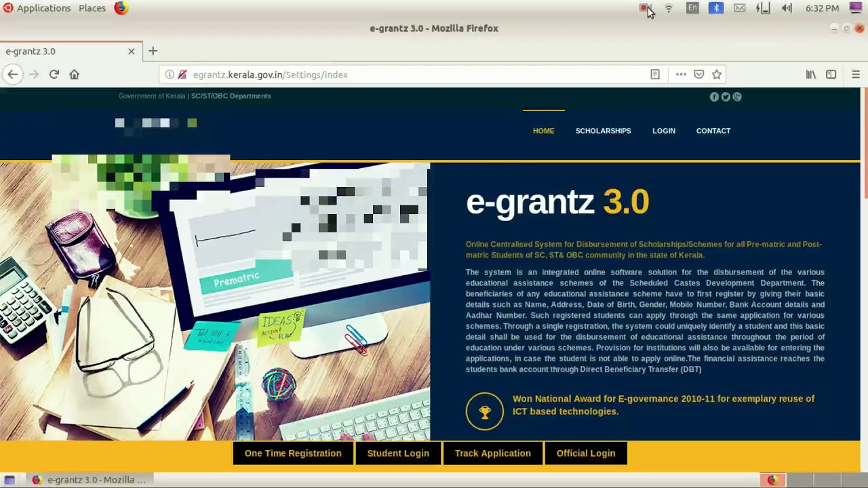
Task: Click the e-grantz Mozilla taskbar window entry
Action: point(90,480)
